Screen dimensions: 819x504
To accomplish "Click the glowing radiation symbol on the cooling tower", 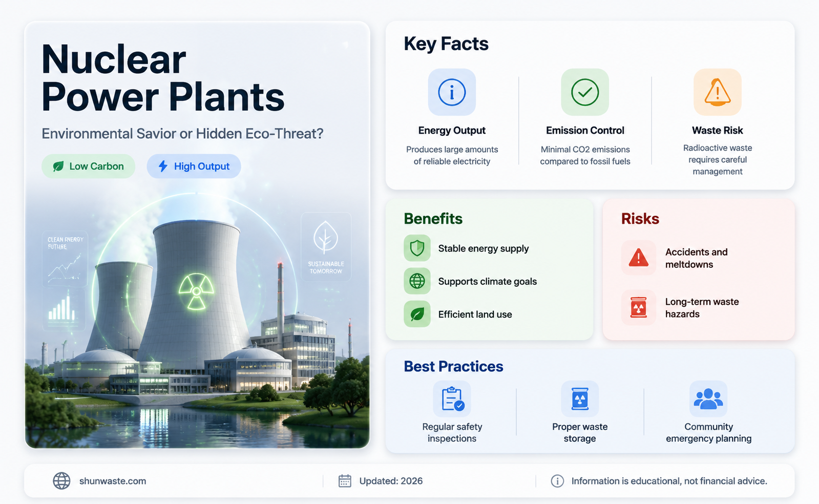I will (196, 291).
